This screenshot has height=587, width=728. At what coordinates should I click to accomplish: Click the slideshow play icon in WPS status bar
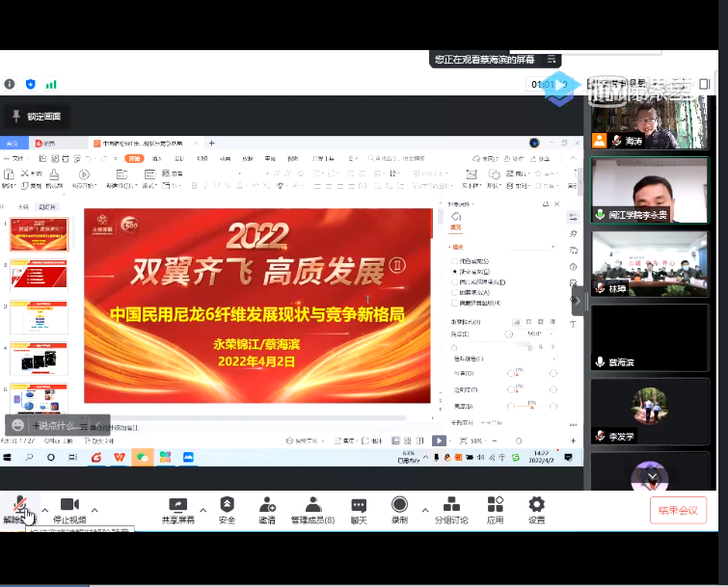[439, 440]
